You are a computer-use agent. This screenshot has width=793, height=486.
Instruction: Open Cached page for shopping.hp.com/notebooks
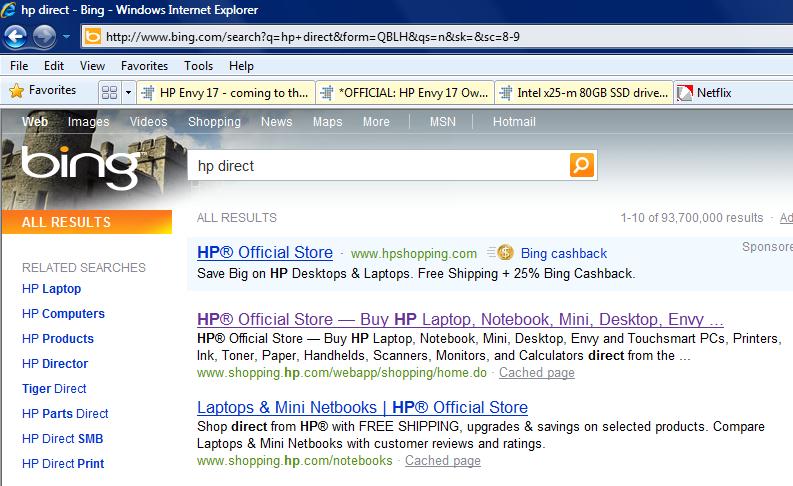pos(443,461)
